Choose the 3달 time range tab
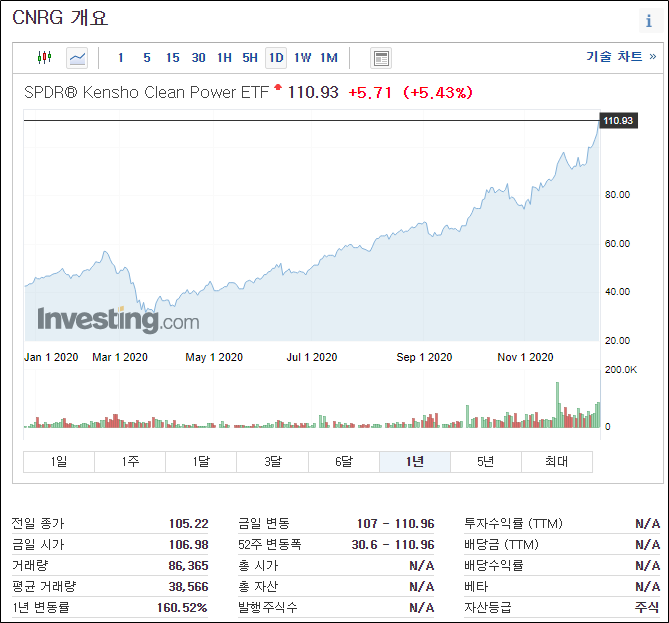 (273, 462)
